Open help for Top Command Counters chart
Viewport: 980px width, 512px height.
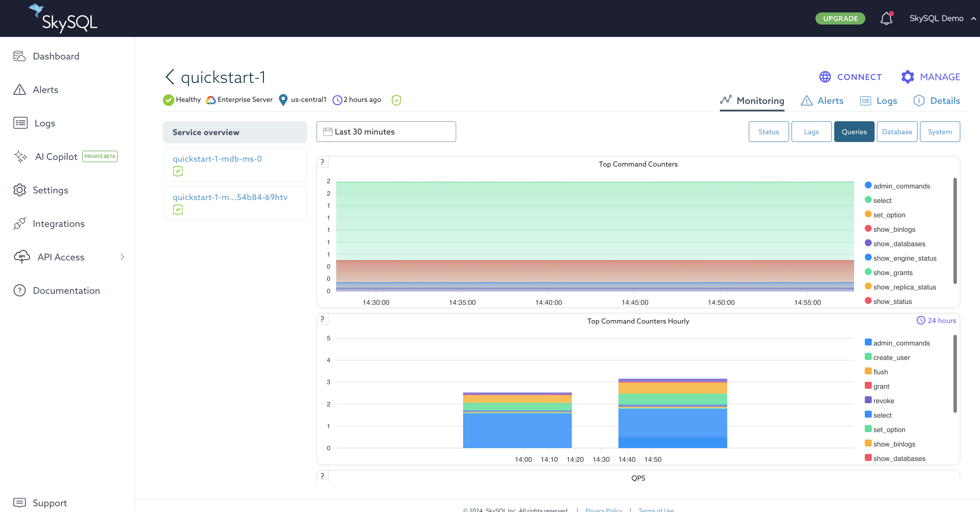coord(322,162)
